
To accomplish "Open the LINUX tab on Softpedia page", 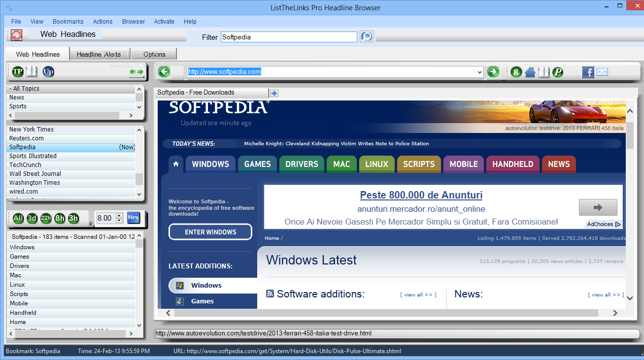I will pyautogui.click(x=376, y=164).
